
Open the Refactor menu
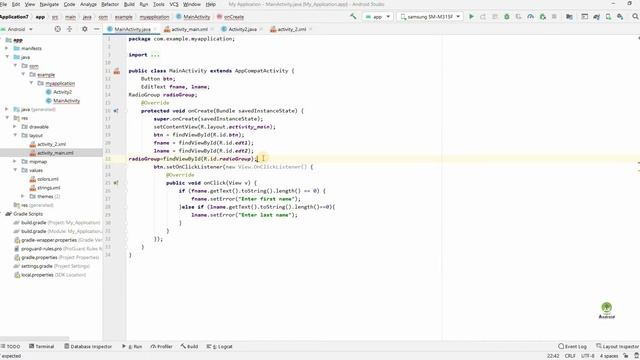[110, 4]
